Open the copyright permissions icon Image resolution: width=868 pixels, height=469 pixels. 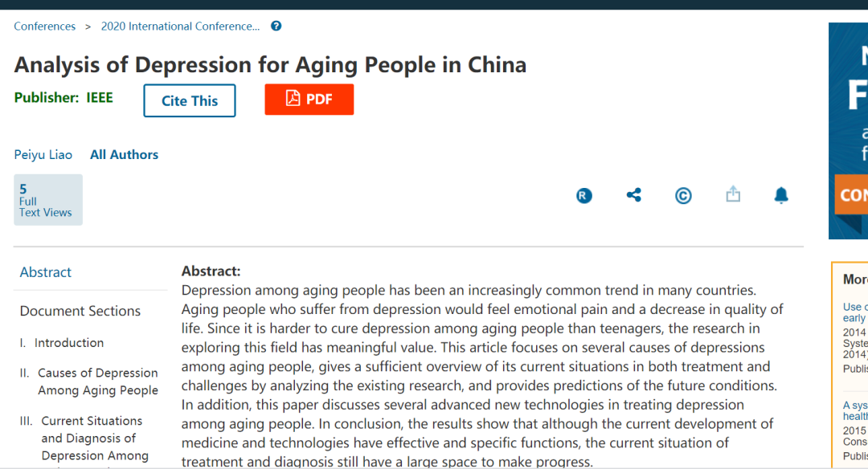click(x=683, y=195)
